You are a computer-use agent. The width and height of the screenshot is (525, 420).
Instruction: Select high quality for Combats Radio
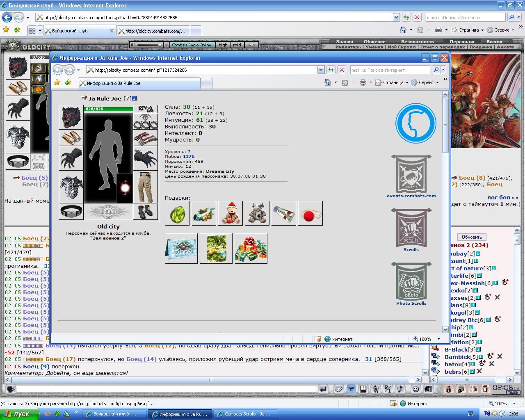223,45
